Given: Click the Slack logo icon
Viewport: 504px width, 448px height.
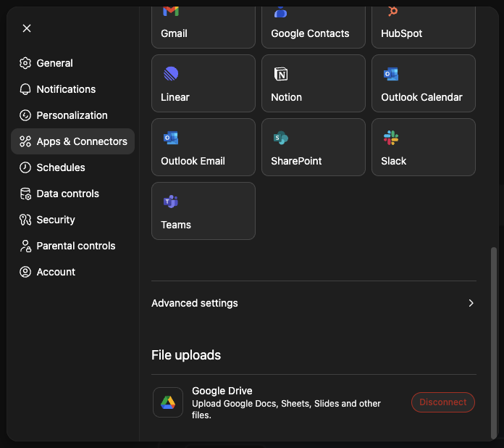Looking at the screenshot, I should (391, 138).
